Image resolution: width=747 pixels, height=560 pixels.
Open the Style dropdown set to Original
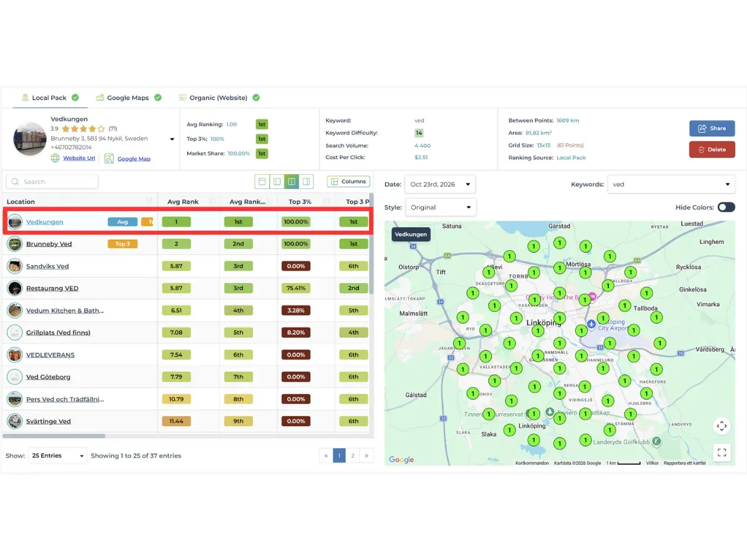click(x=440, y=207)
